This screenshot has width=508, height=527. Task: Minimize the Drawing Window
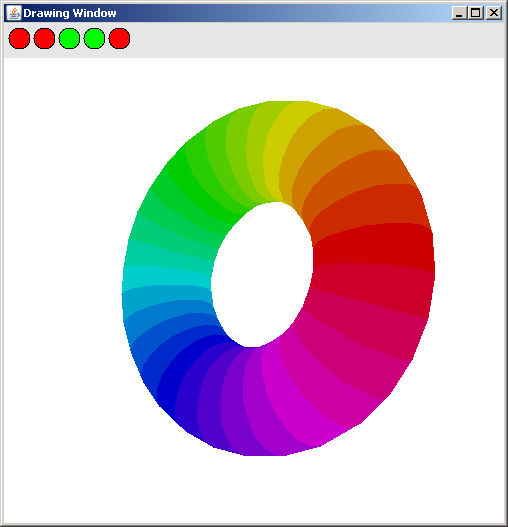tap(459, 13)
